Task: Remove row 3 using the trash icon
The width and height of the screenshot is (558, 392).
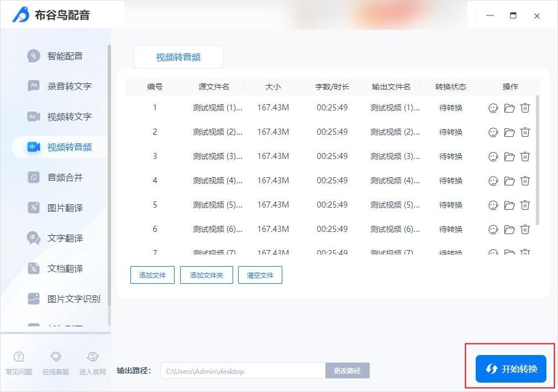Action: pyautogui.click(x=525, y=156)
